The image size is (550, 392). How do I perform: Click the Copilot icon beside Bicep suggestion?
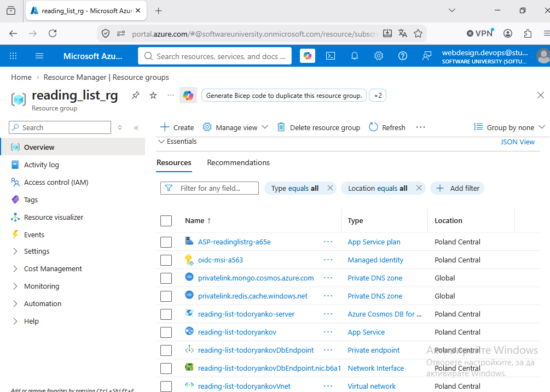[x=188, y=95]
